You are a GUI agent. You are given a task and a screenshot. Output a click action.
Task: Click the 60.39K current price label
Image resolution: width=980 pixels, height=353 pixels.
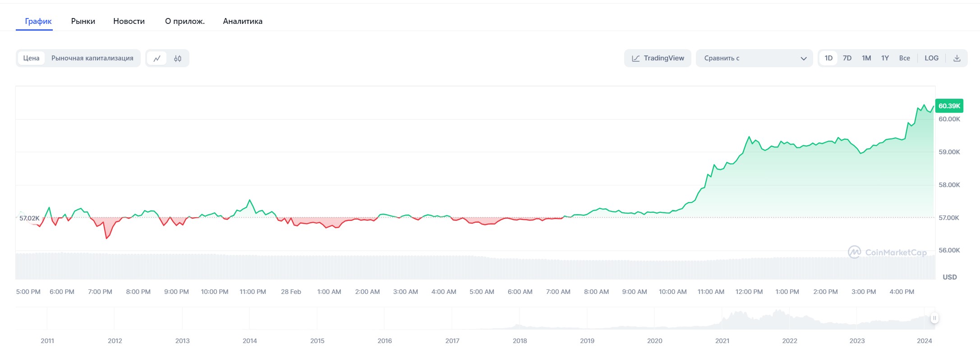[949, 106]
